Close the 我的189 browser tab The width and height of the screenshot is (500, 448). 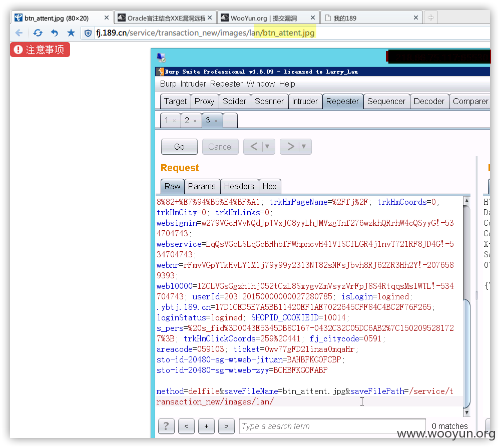point(416,18)
